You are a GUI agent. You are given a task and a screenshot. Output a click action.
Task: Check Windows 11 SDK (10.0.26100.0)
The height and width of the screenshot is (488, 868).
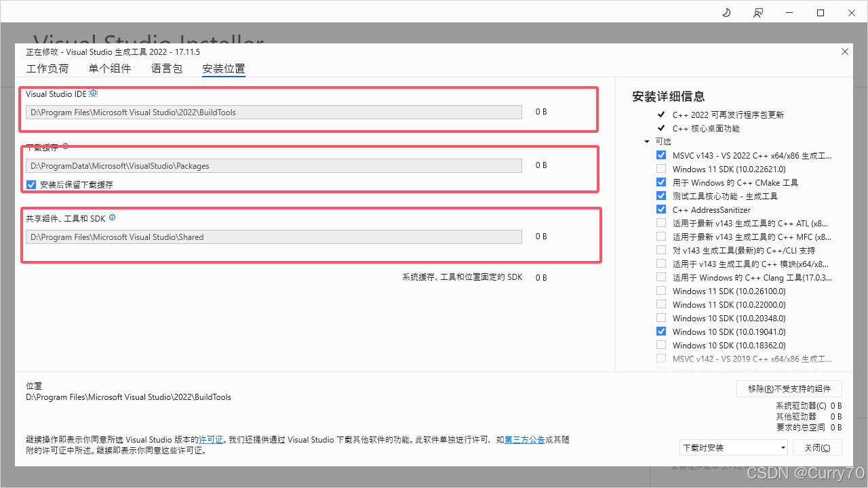coord(661,291)
